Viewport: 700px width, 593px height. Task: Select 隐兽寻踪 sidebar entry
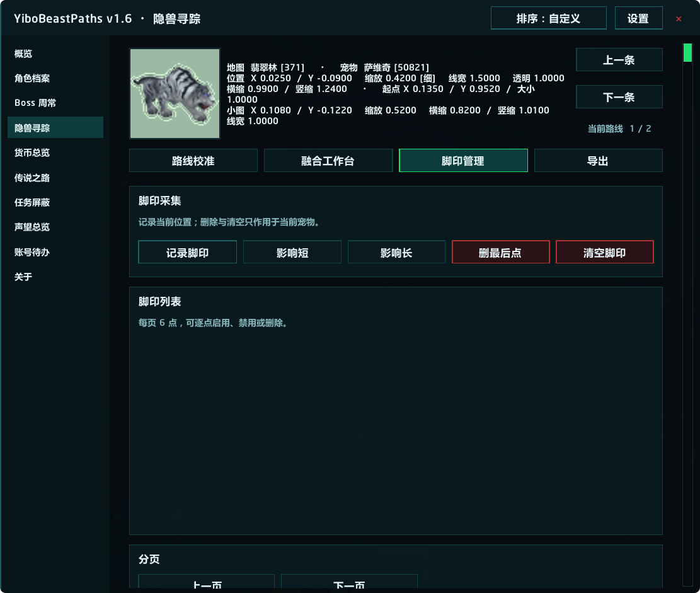[x=55, y=128]
